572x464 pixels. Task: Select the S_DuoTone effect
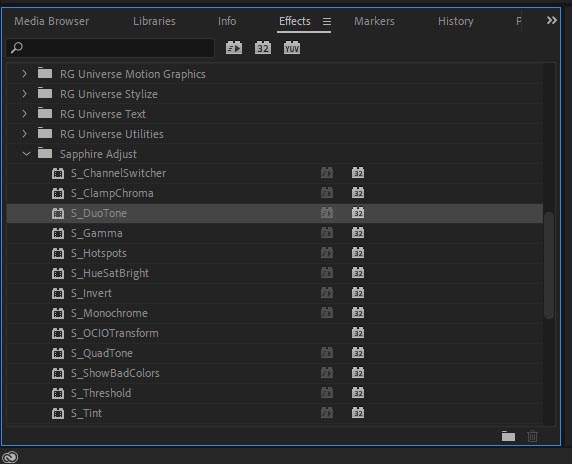pos(99,213)
